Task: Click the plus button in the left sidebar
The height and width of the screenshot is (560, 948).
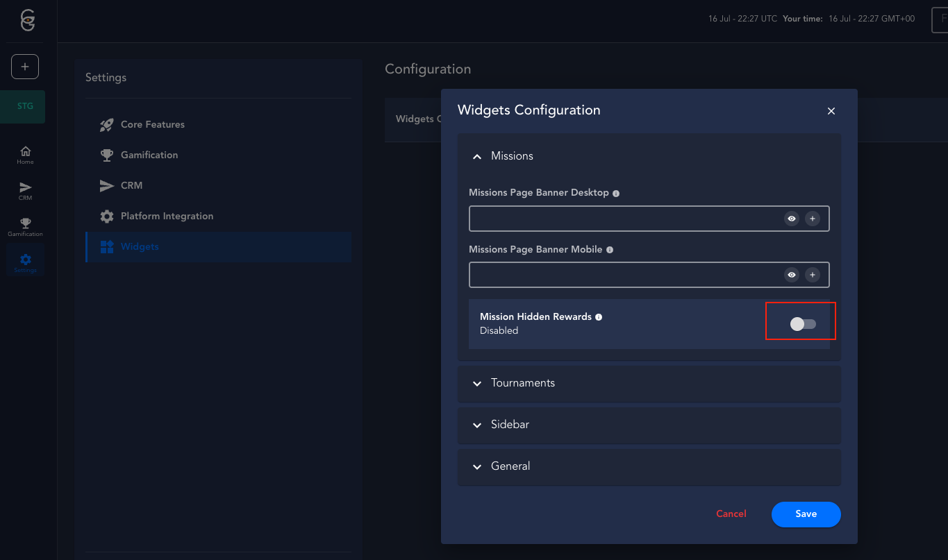Action: coord(25,67)
